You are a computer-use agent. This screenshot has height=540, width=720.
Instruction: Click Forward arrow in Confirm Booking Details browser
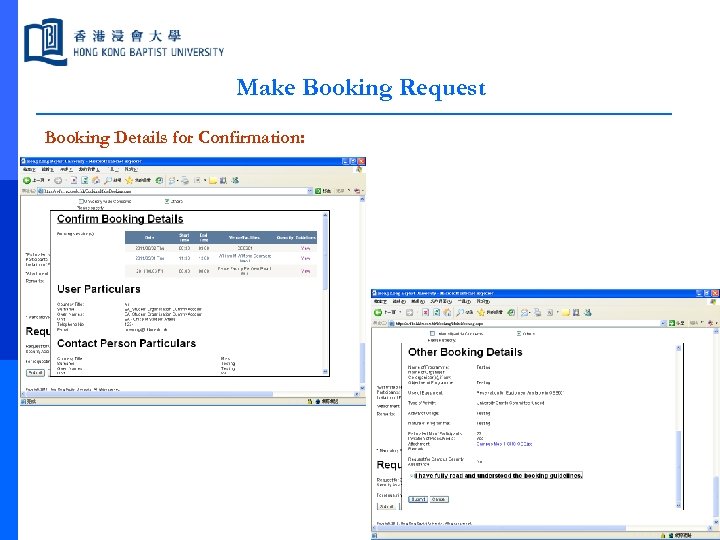[x=58, y=180]
